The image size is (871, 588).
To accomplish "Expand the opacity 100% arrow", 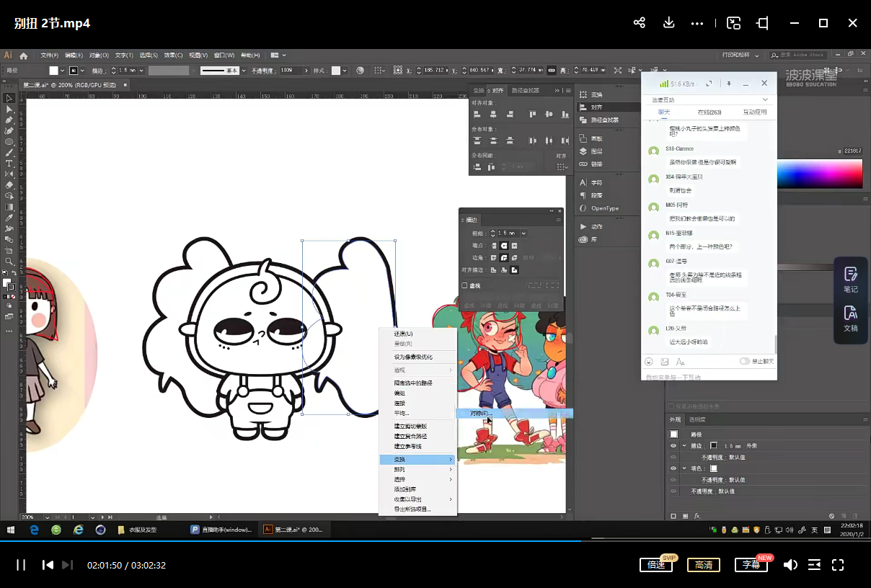I will pyautogui.click(x=307, y=71).
